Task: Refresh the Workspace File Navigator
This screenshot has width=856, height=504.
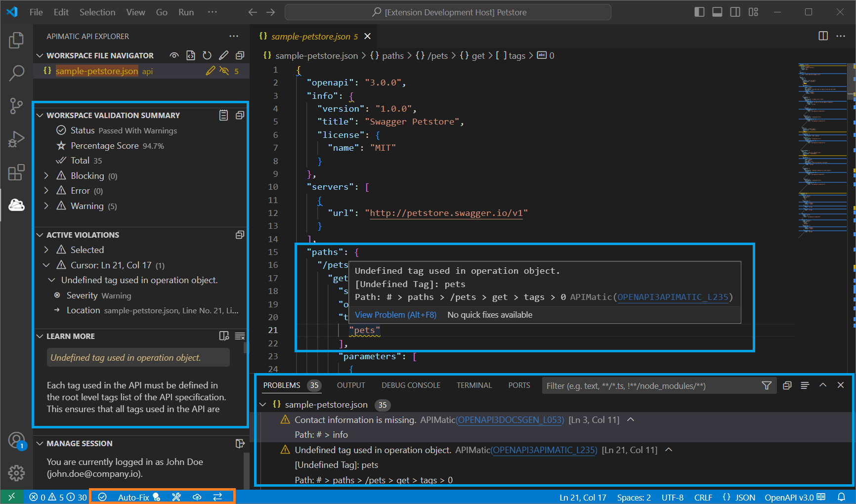Action: click(207, 55)
